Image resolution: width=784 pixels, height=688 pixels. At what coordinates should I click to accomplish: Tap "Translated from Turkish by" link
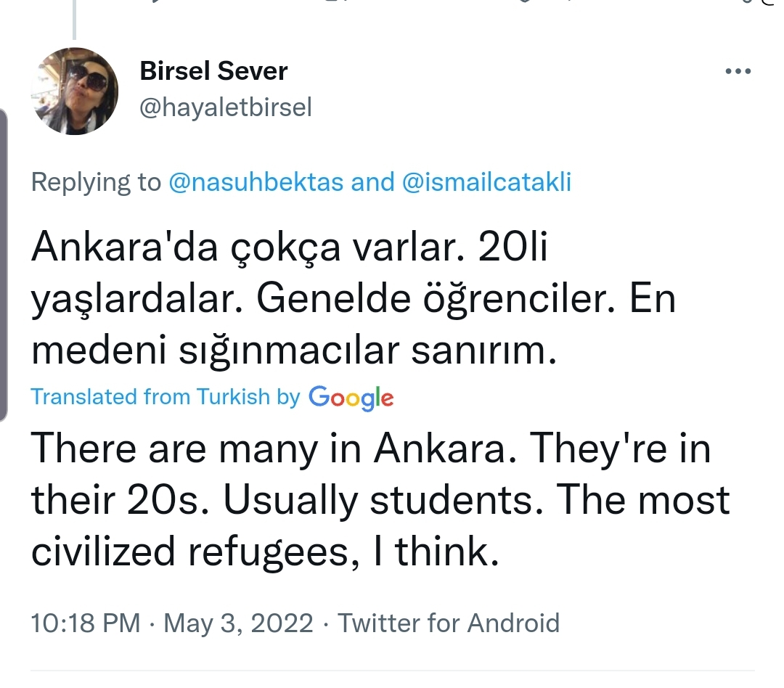click(166, 397)
